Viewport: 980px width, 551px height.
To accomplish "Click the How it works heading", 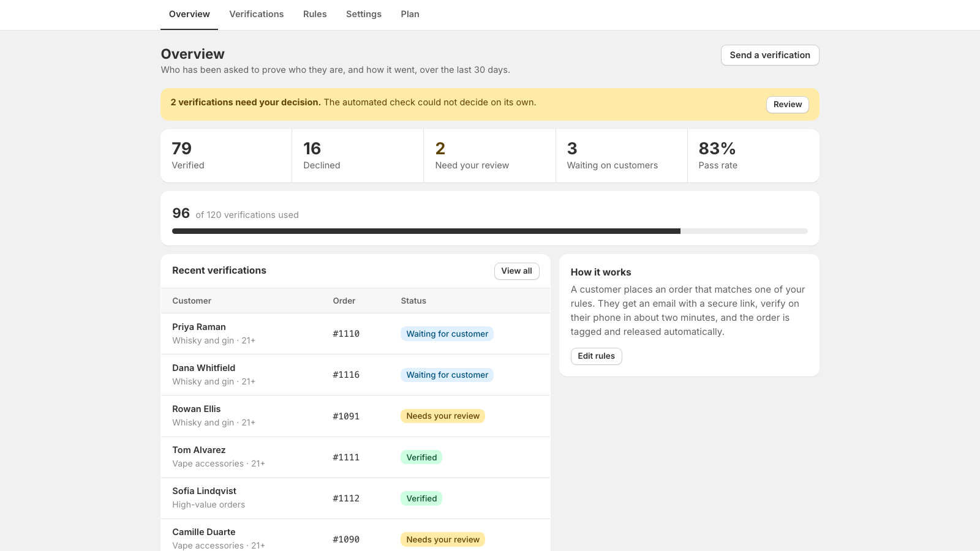I will [601, 272].
